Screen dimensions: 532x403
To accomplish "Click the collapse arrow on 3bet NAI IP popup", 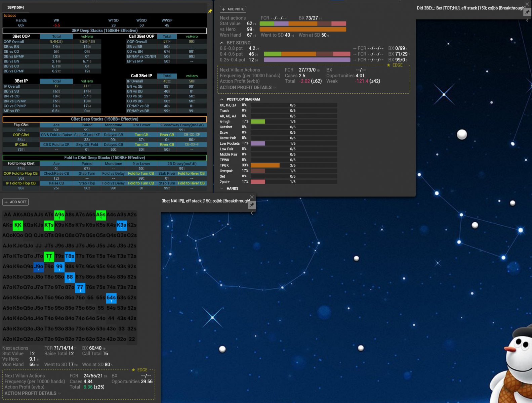I will (252, 213).
